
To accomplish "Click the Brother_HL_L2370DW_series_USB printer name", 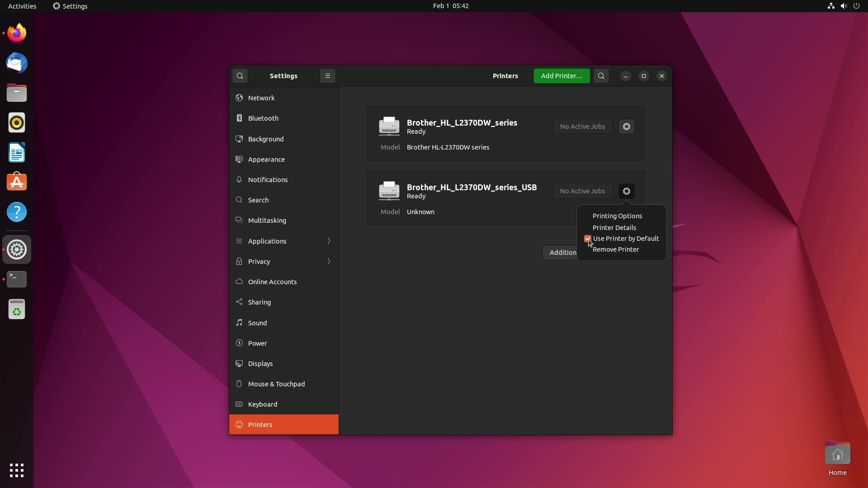I will [472, 187].
